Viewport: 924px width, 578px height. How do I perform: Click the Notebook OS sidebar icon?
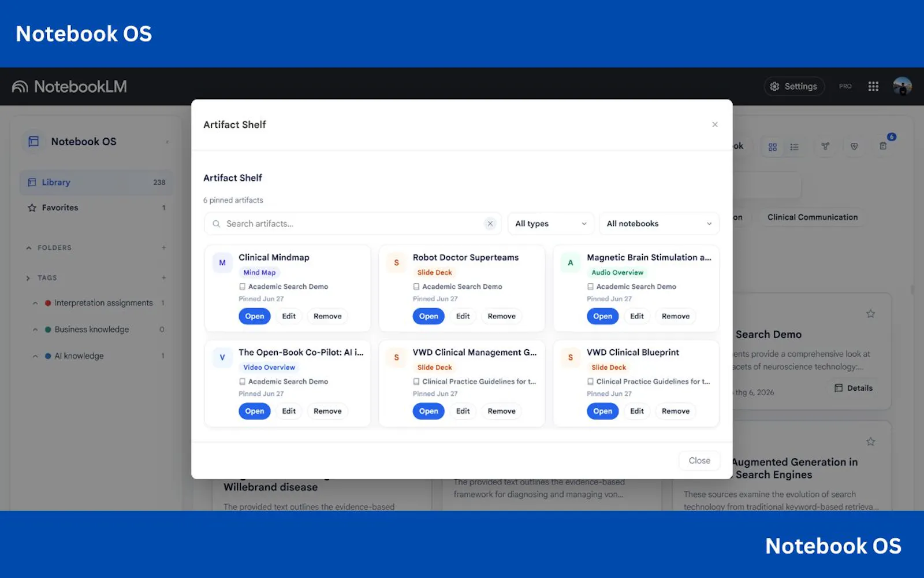pos(33,142)
